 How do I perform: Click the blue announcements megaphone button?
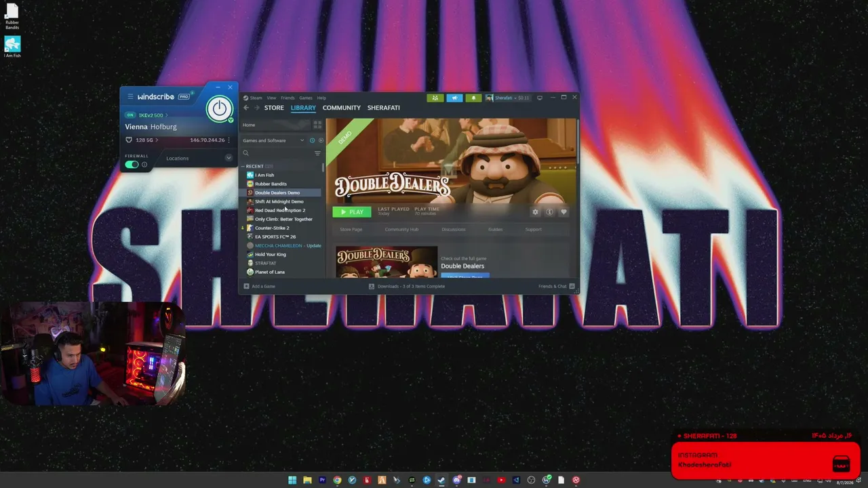(454, 98)
